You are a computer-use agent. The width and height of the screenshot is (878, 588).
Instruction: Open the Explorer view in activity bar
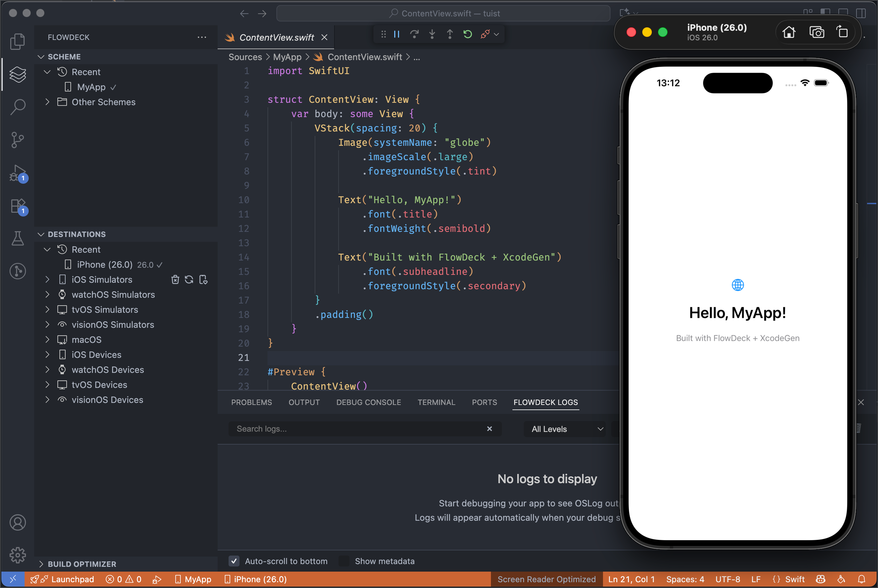17,41
